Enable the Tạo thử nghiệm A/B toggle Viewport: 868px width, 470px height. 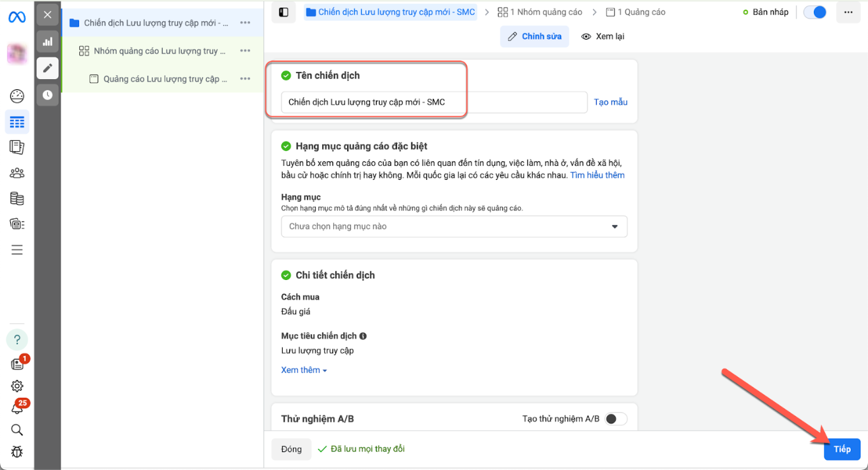[x=616, y=419]
